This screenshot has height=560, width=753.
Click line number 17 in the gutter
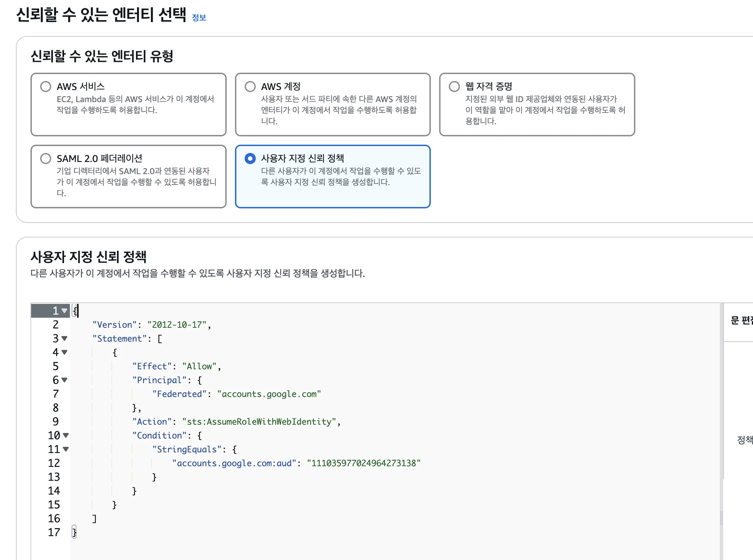[x=54, y=532]
